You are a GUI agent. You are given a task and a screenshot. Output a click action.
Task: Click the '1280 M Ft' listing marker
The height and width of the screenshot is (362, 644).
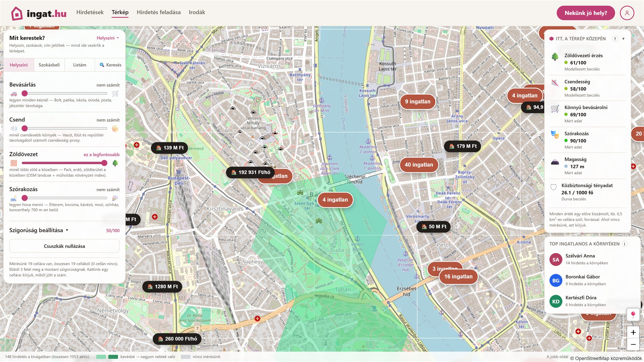pos(162,287)
